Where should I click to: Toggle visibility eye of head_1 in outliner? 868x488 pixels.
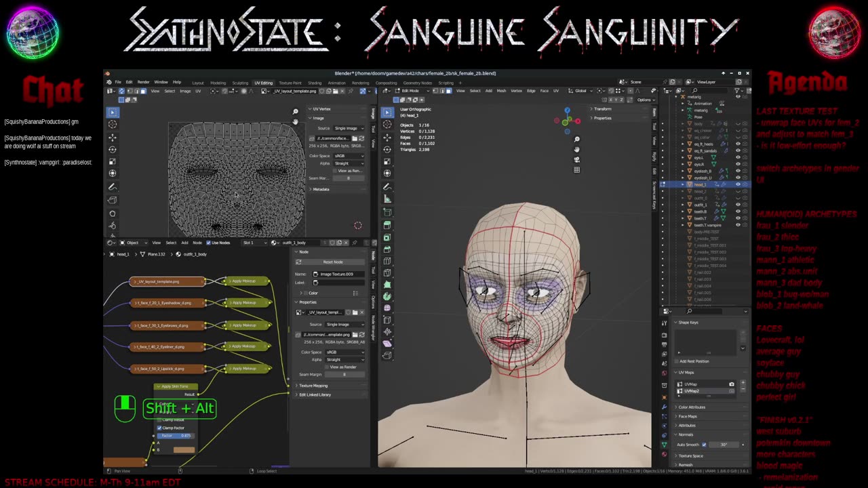point(738,184)
